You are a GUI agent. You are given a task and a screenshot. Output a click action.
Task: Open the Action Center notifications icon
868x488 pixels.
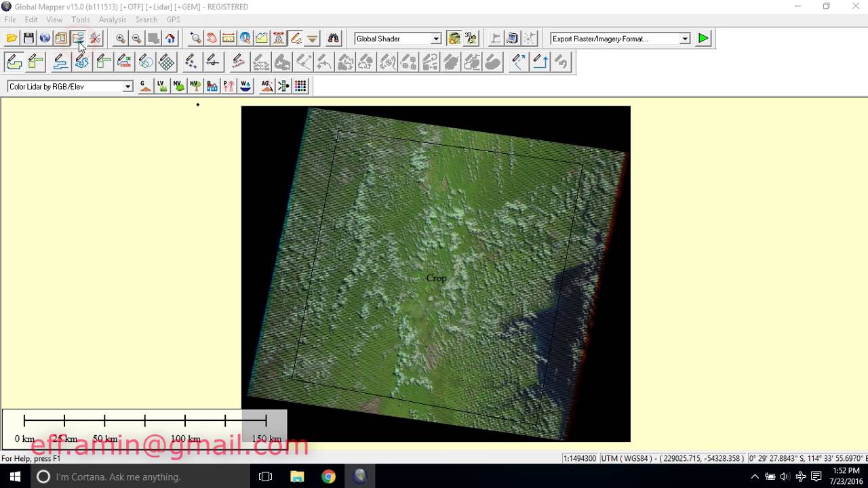(816, 476)
